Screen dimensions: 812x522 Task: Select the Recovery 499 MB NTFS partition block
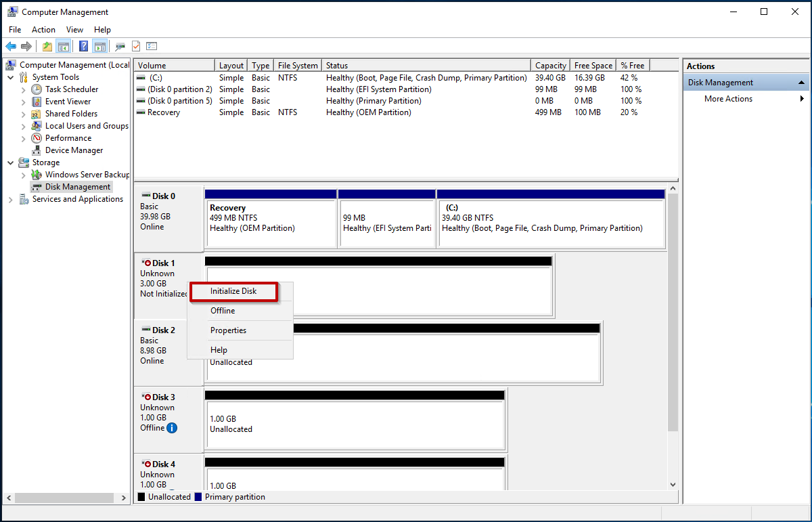coord(271,219)
